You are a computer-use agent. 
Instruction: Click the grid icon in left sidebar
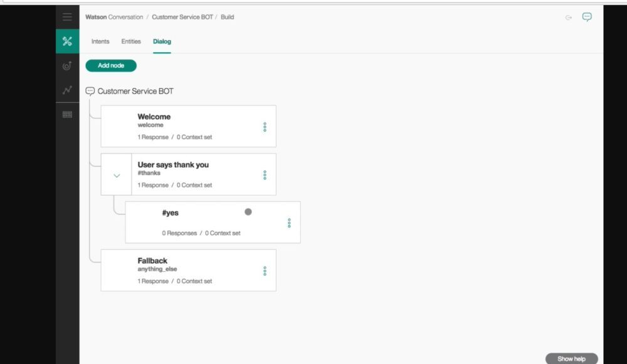67,115
